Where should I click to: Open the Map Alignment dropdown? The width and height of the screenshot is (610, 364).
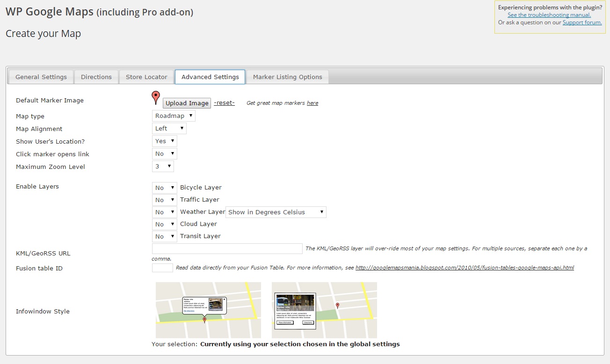(x=169, y=128)
